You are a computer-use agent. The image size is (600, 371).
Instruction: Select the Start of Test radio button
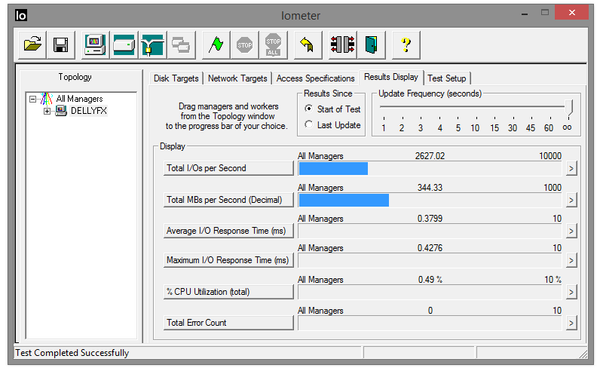tap(308, 109)
